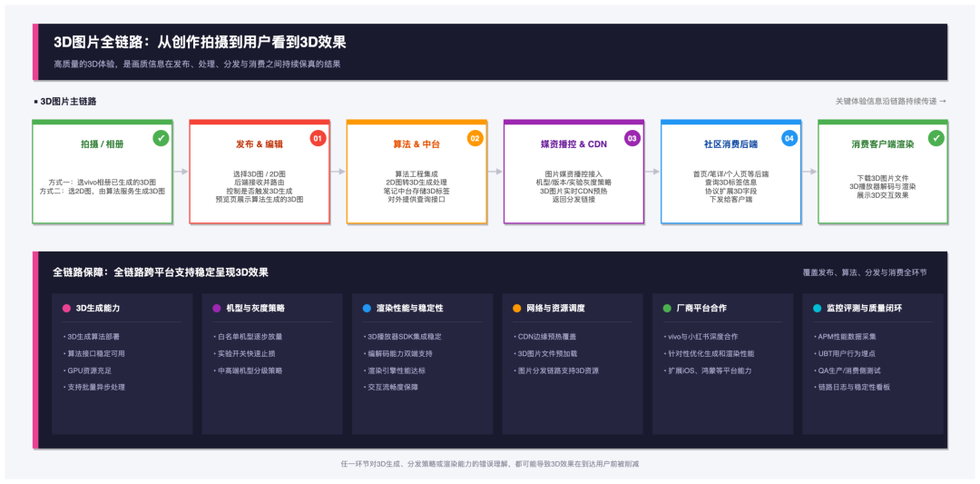This screenshot has width=980, height=484.
Task: Click the bullet 链路日志与稳定性看板
Action: 851,387
